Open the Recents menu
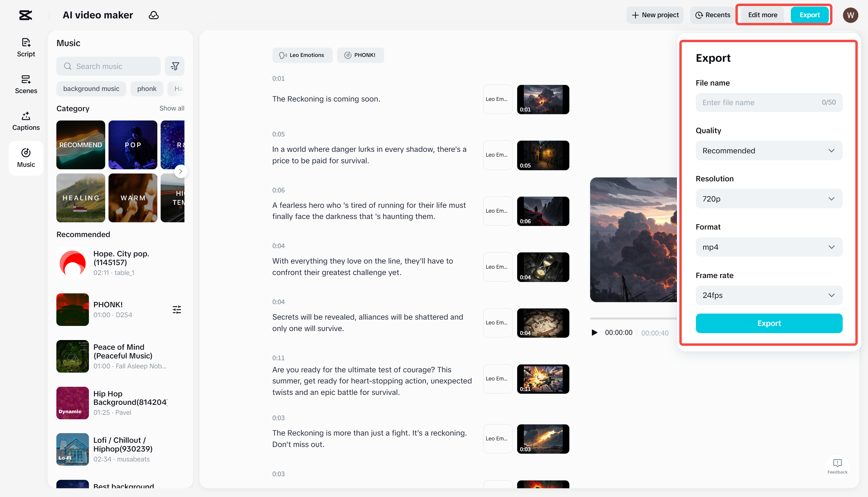The image size is (868, 497). pos(712,15)
